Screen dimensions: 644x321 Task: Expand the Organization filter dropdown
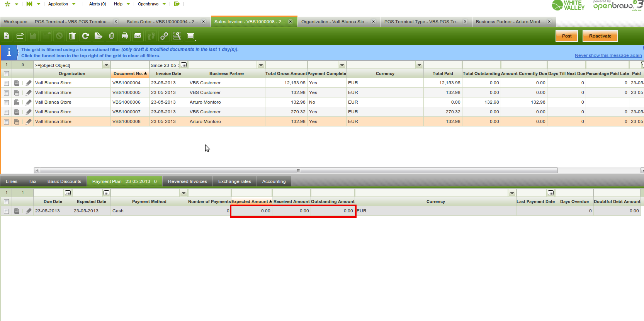[x=106, y=65]
